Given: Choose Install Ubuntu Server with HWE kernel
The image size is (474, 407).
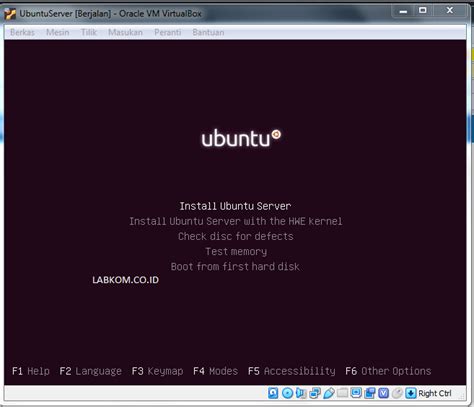Looking at the screenshot, I should 236,221.
